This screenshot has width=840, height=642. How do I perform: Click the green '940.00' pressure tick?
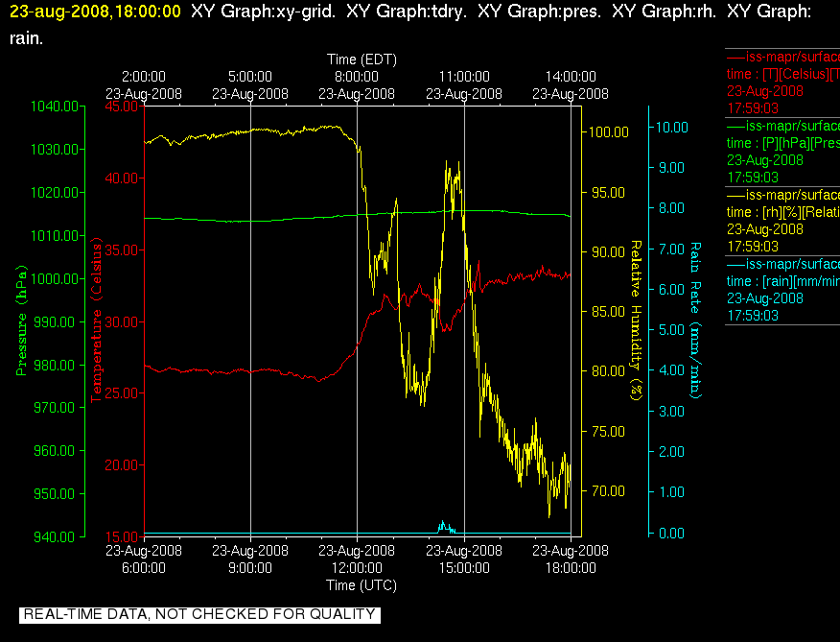54,536
